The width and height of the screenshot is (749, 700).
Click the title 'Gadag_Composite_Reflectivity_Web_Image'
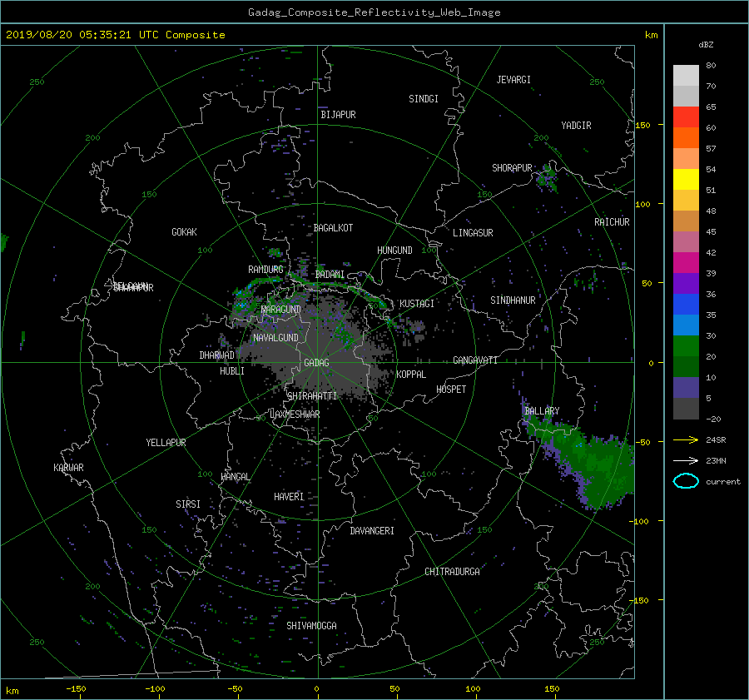[374, 12]
